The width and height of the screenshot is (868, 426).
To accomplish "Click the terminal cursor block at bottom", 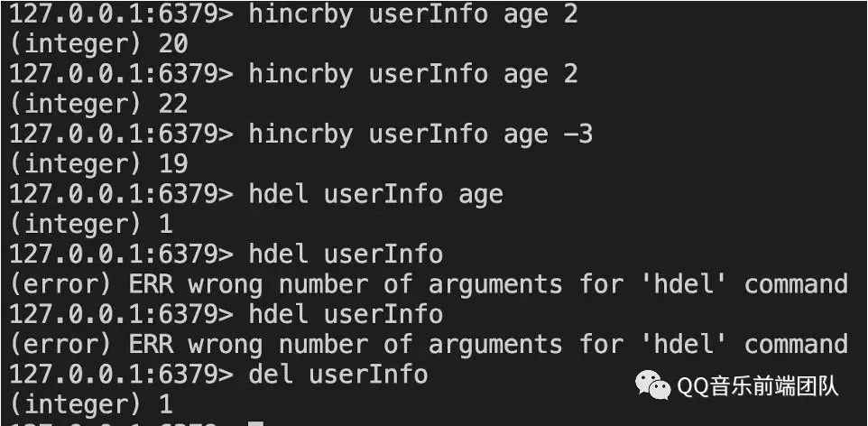I will [x=255, y=423].
